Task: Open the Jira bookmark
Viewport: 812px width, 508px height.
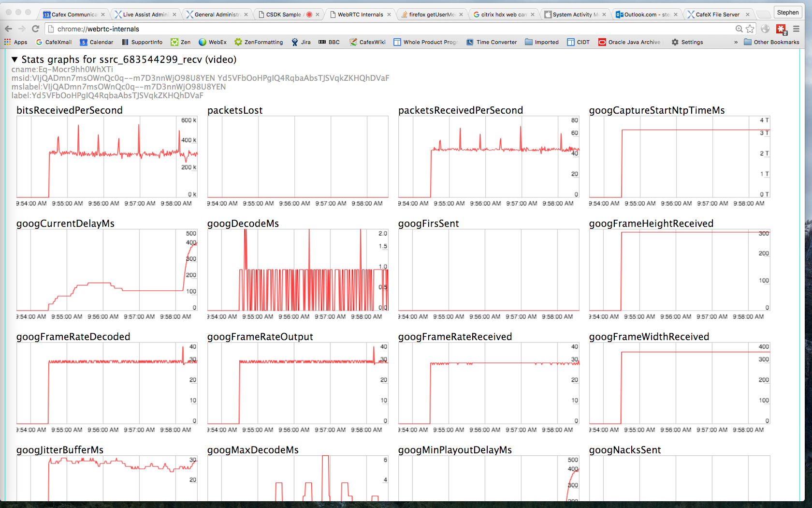Action: click(x=301, y=42)
